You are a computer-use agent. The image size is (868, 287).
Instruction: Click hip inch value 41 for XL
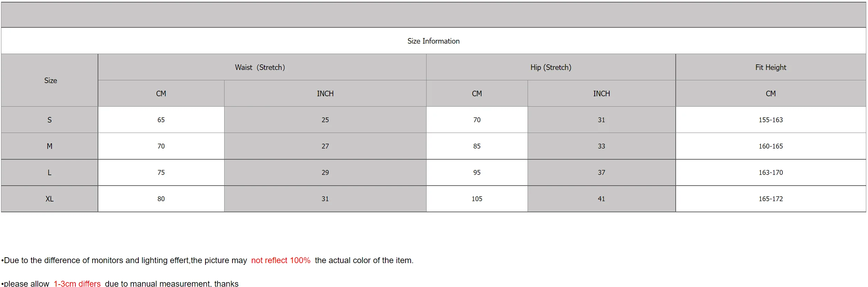[601, 199]
